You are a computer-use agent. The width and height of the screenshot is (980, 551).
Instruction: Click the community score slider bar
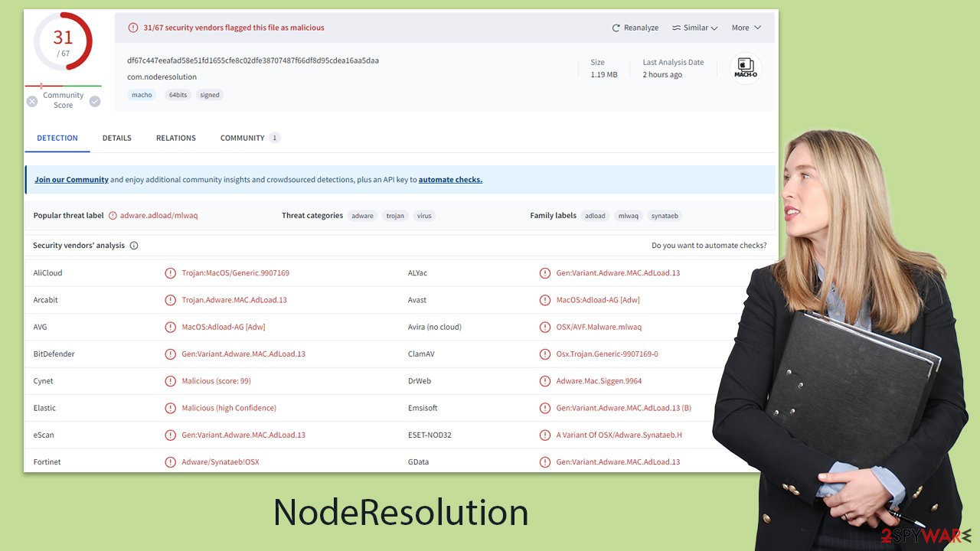click(x=63, y=86)
